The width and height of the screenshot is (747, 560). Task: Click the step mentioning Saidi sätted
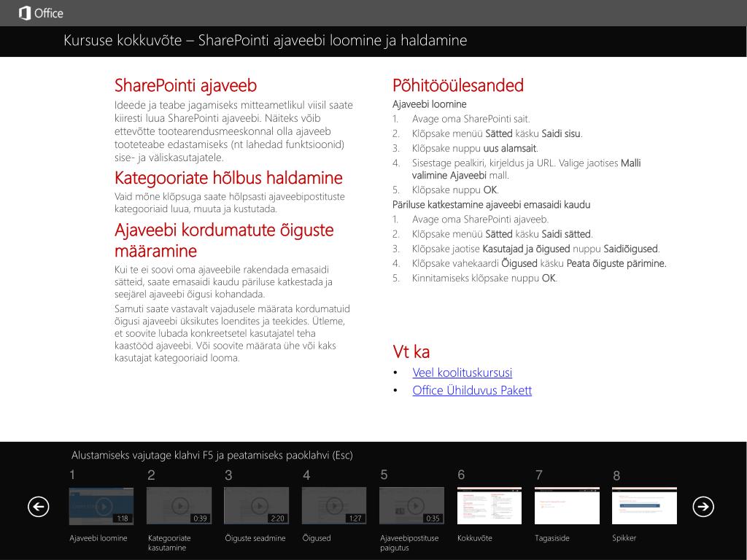point(492,234)
